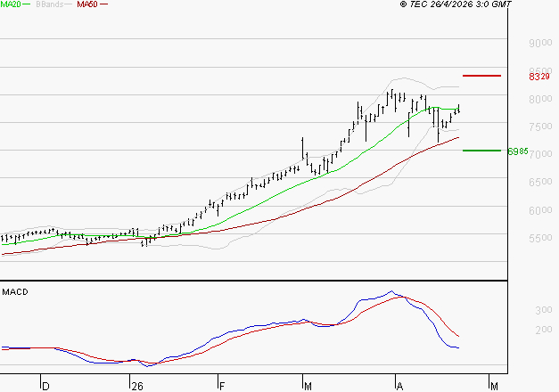Click the grey line sample beside BBands
This screenshot has width=559, height=392.
click(69, 4)
